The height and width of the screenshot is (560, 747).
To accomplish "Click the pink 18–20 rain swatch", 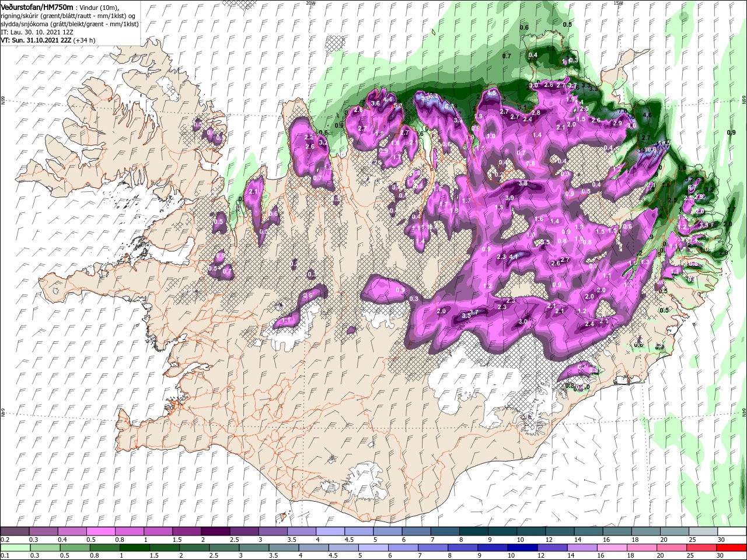I will coord(641,548).
